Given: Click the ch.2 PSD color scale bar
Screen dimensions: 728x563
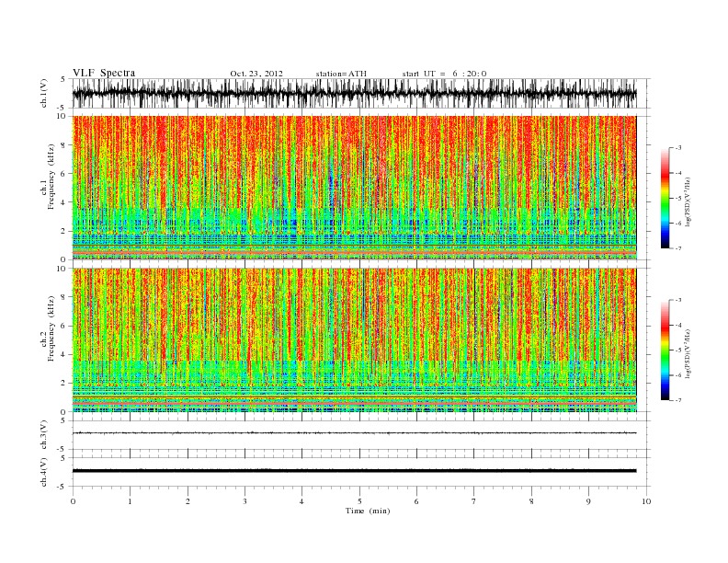Looking at the screenshot, I should pos(665,350).
